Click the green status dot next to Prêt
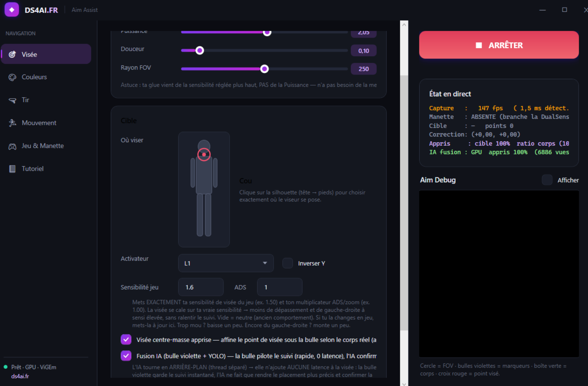 click(6, 367)
